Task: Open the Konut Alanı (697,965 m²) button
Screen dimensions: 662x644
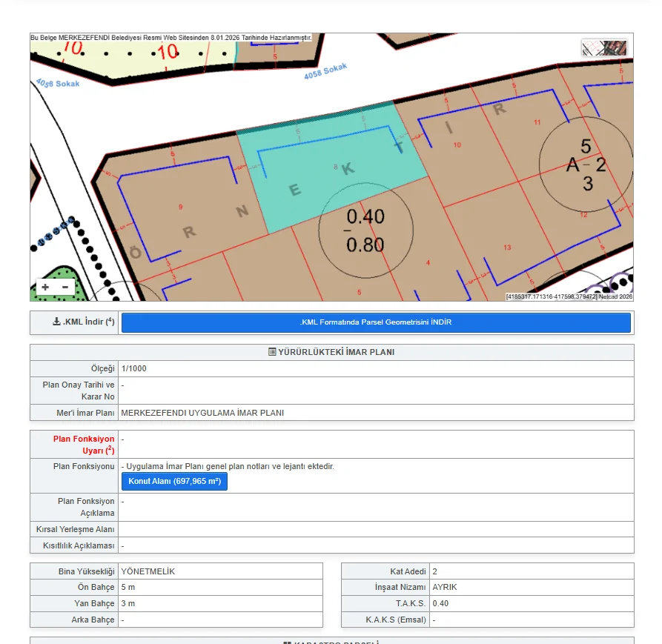Action: 174,482
